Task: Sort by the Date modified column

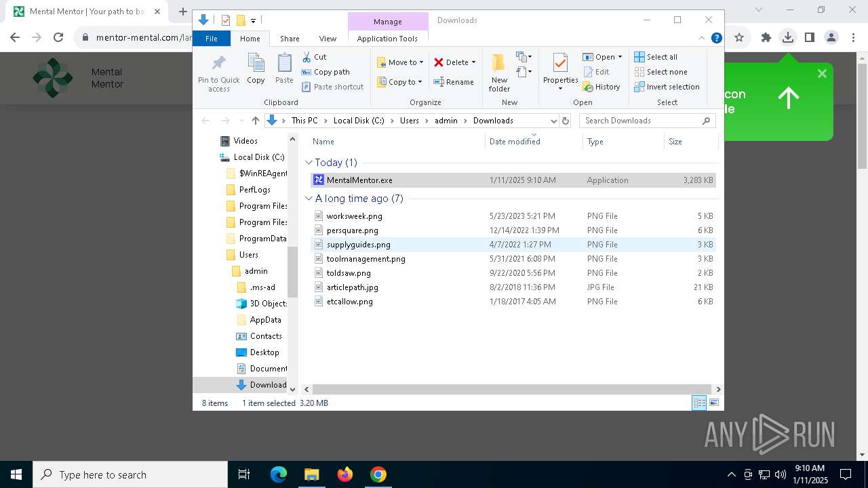Action: (534, 142)
